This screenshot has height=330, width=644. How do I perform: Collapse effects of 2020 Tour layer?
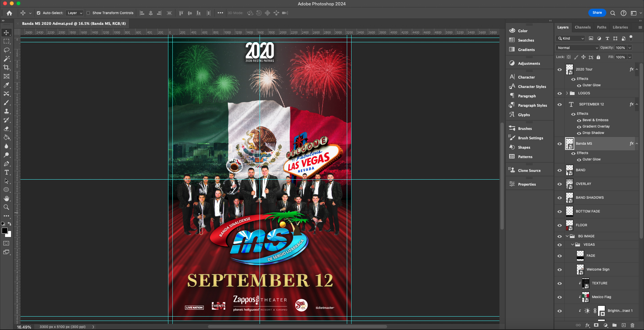(637, 69)
